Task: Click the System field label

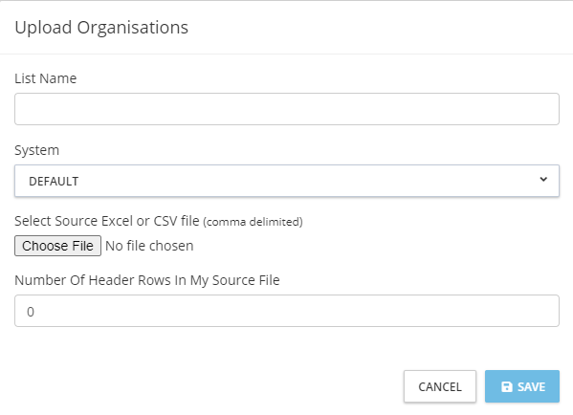Action: point(37,150)
